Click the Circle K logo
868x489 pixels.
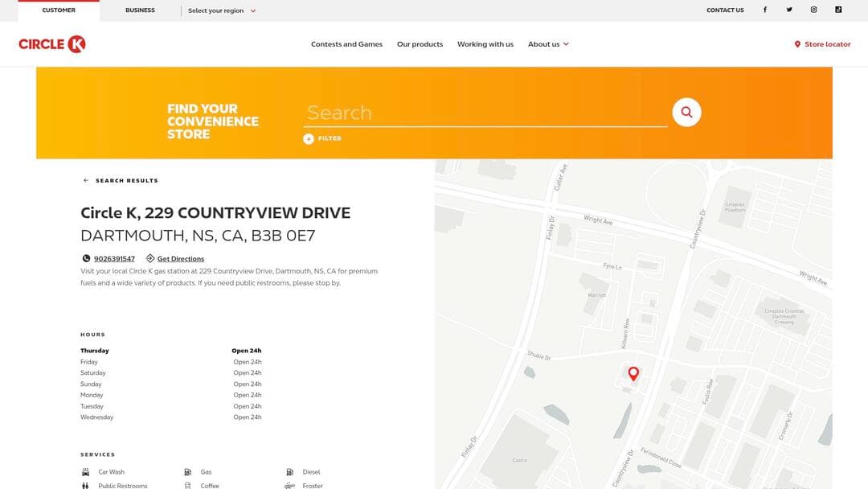click(52, 44)
